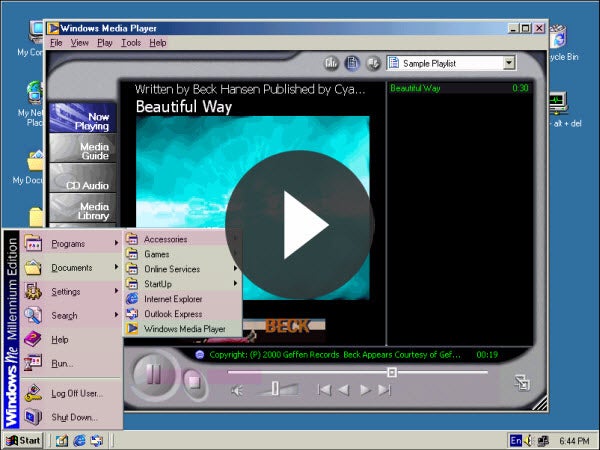
Task: Click the shuffle button beside the playlist dropdown
Action: 372,63
